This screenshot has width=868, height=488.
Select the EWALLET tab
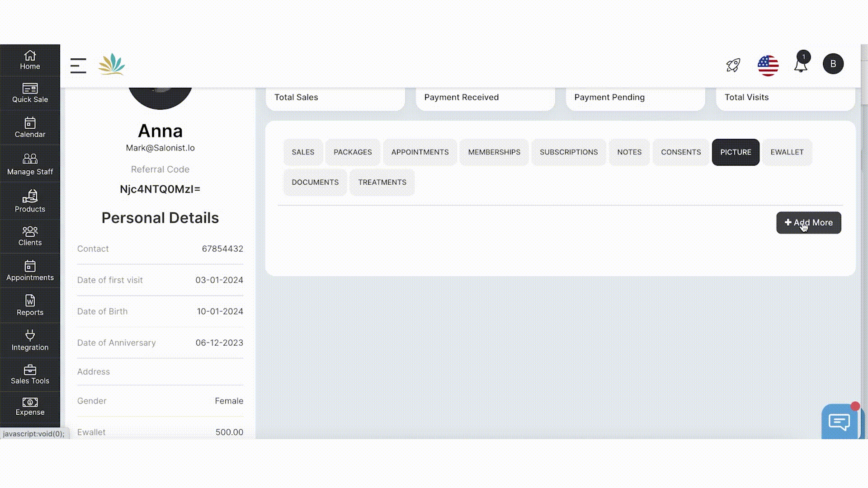click(787, 152)
